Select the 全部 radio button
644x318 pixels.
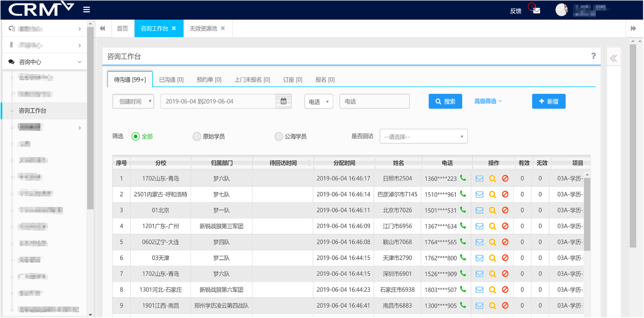[x=135, y=136]
